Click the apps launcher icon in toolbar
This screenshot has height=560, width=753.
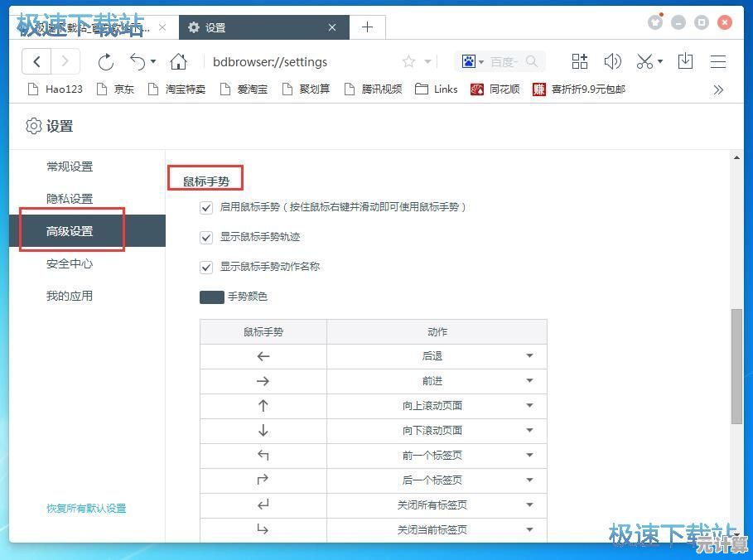579,61
